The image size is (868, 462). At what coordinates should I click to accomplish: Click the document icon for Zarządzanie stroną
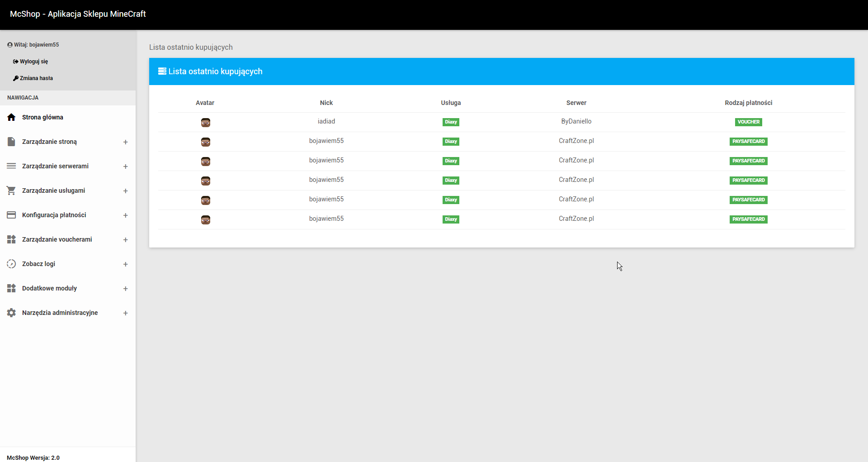(11, 142)
